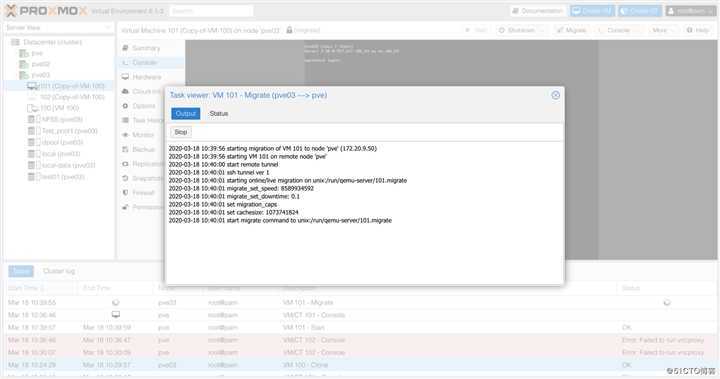720x379 pixels.
Task: Click the 10:35:07 failed VM/CT 102 Console row
Action: point(360,352)
